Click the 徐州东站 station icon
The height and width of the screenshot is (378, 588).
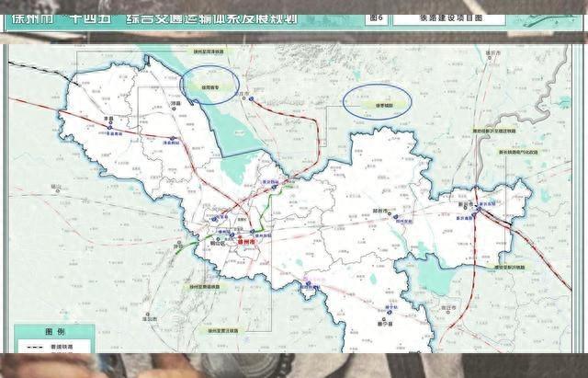point(253,231)
